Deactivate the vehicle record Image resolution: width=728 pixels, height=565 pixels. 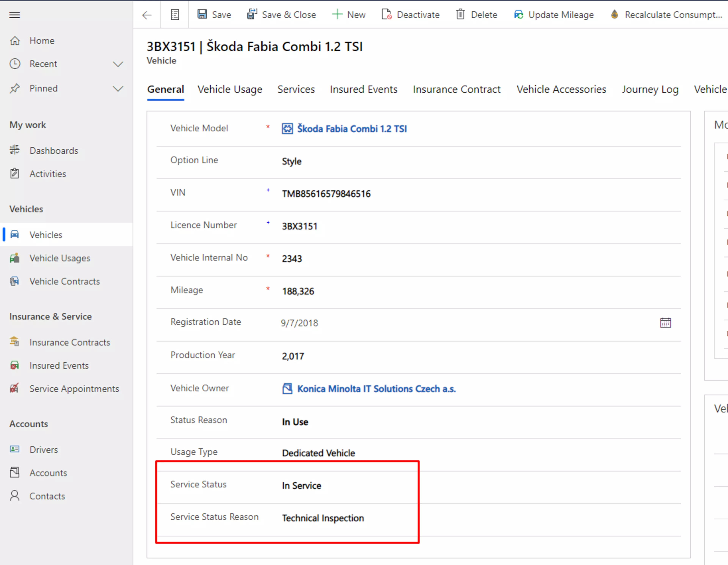coord(410,15)
